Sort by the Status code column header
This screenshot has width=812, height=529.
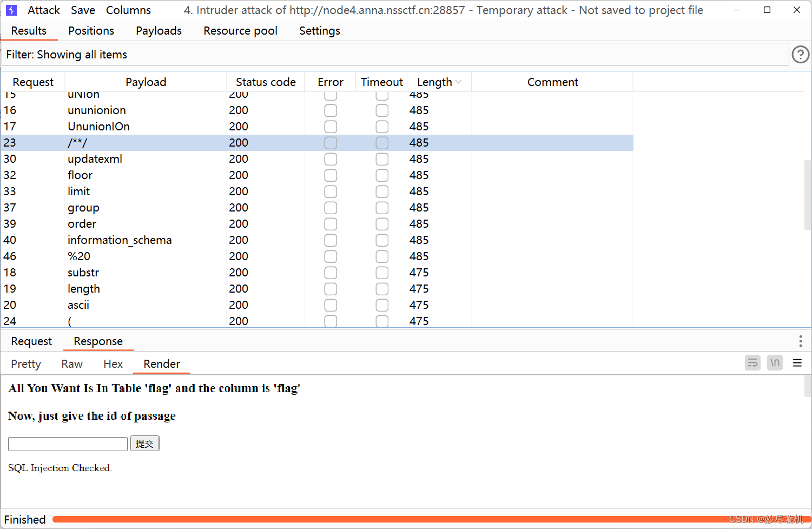coord(266,82)
